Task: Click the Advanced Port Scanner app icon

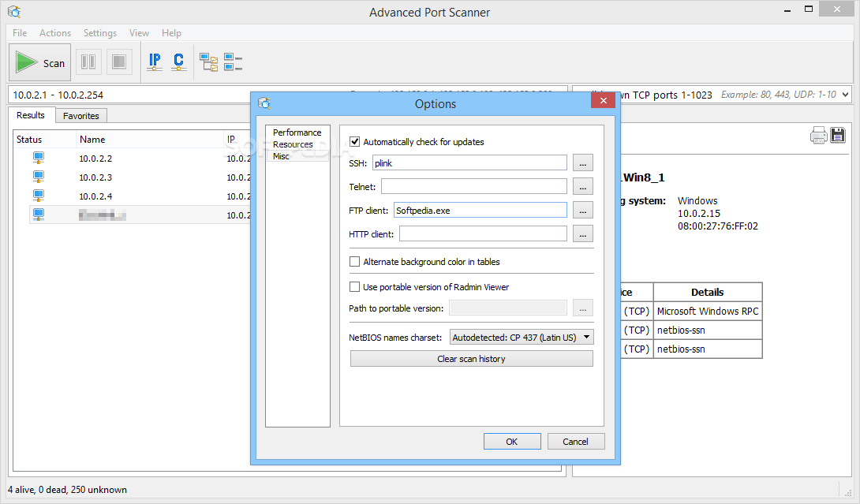Action: tap(14, 12)
